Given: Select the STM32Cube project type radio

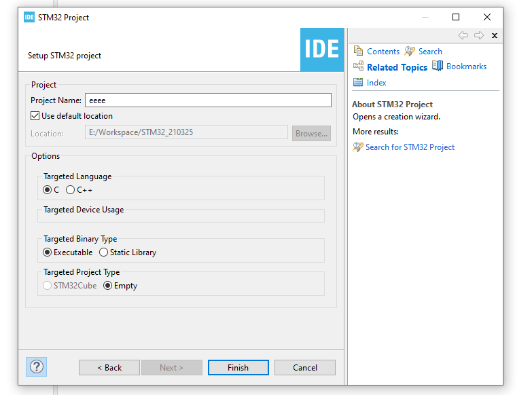Looking at the screenshot, I should [47, 286].
